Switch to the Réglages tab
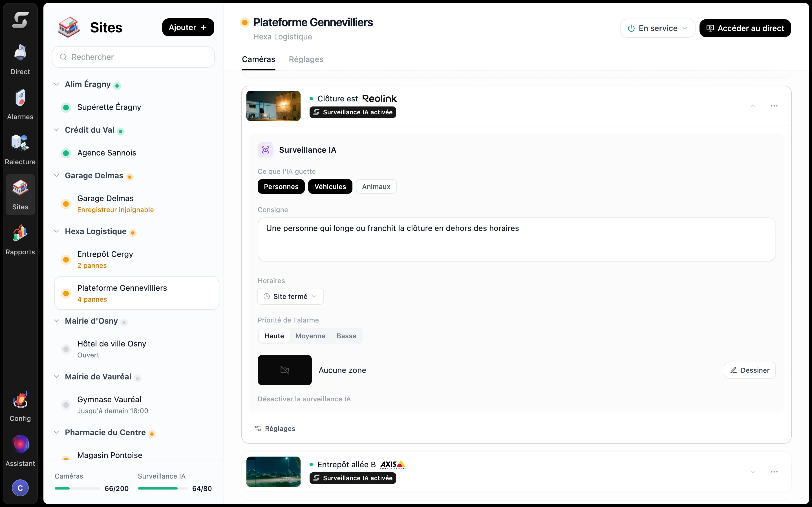 306,59
